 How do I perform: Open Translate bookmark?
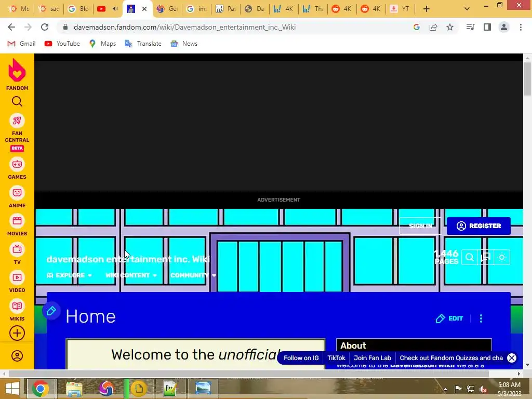point(143,44)
